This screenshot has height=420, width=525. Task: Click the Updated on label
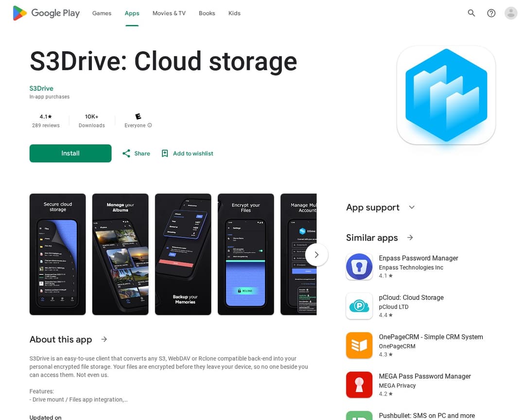coord(46,417)
